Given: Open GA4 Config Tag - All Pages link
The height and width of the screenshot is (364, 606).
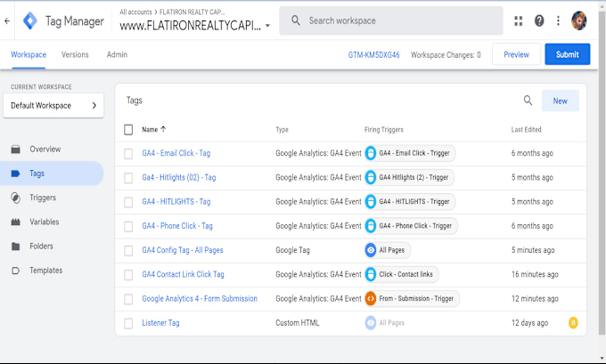Looking at the screenshot, I should point(183,250).
